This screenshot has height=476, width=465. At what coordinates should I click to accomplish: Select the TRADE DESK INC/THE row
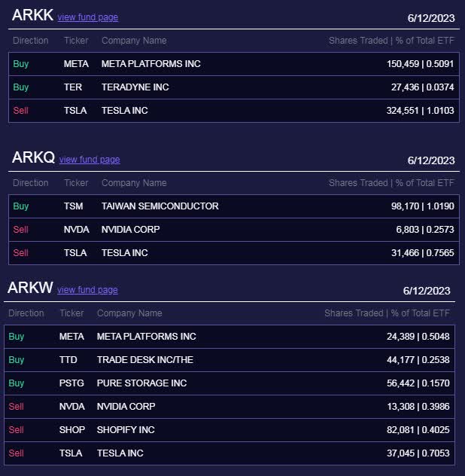(229, 360)
